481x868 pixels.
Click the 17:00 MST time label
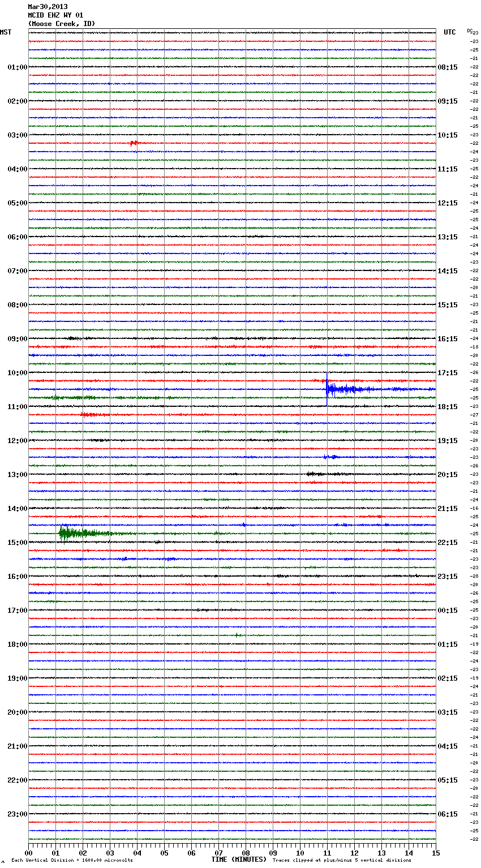coord(18,611)
